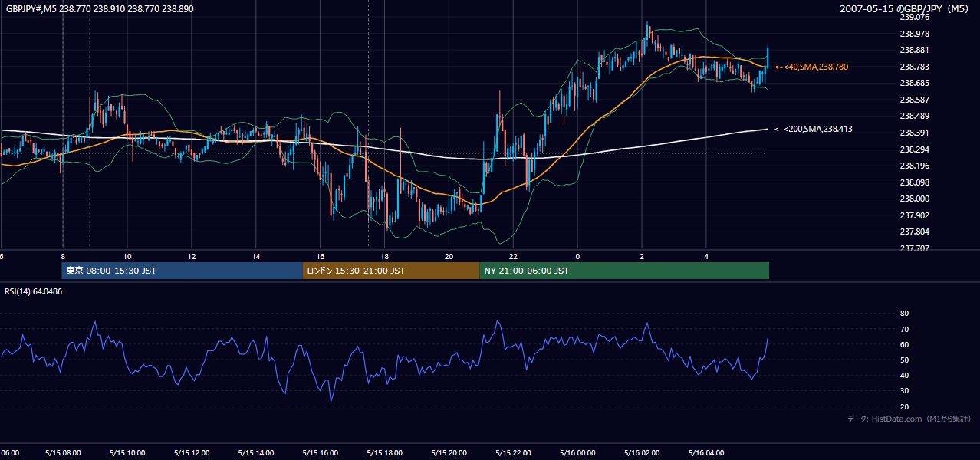
Task: Click the chart title 2007-05-15 のGBP/JPY (M5)
Action: (905, 8)
